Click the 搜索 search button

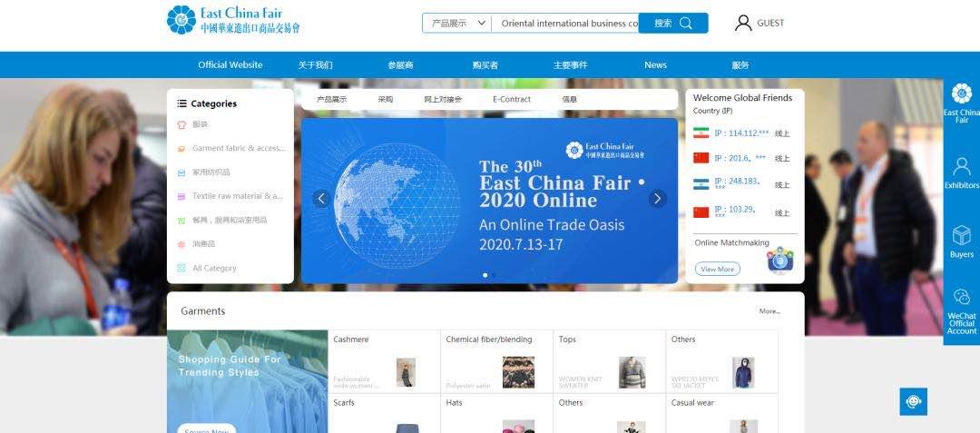tap(673, 23)
